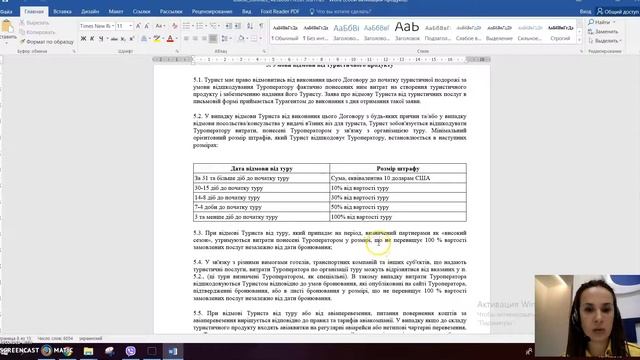
Task: Align text left
Action: 186,39
